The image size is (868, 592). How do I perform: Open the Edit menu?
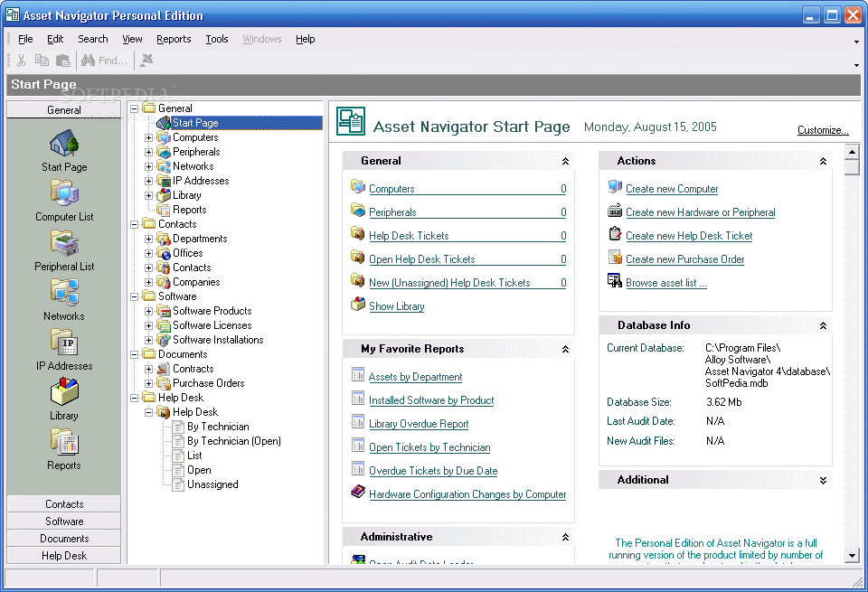pos(55,39)
